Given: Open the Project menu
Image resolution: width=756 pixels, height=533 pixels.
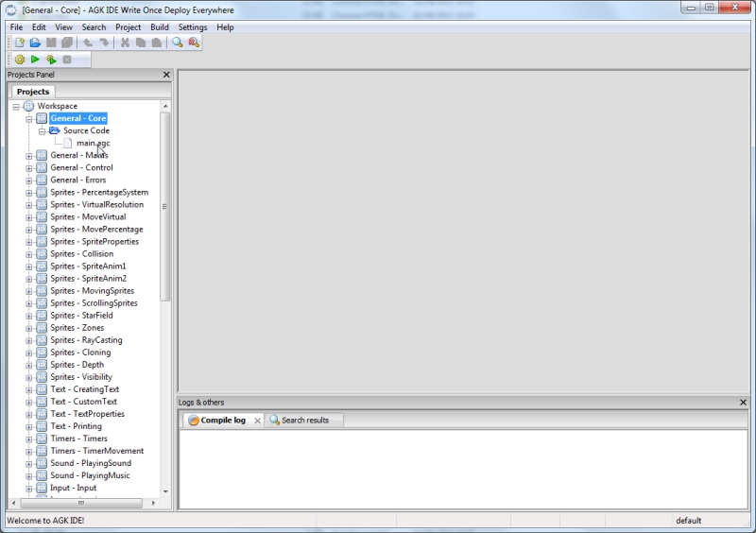Looking at the screenshot, I should coord(128,27).
